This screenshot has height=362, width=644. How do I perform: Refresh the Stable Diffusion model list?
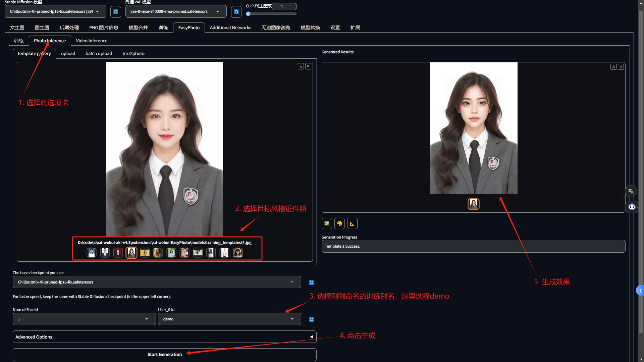(x=116, y=12)
